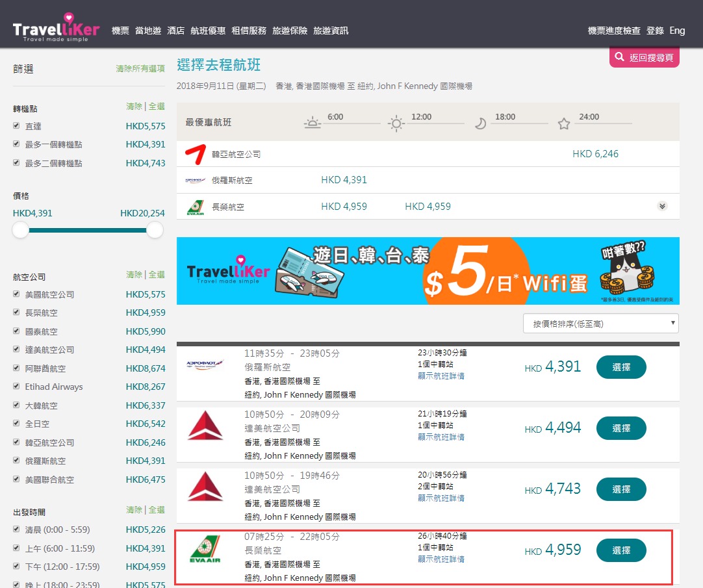This screenshot has width=703, height=588.
Task: Click Delta logo in HKD 4,743 result
Action: [x=205, y=486]
